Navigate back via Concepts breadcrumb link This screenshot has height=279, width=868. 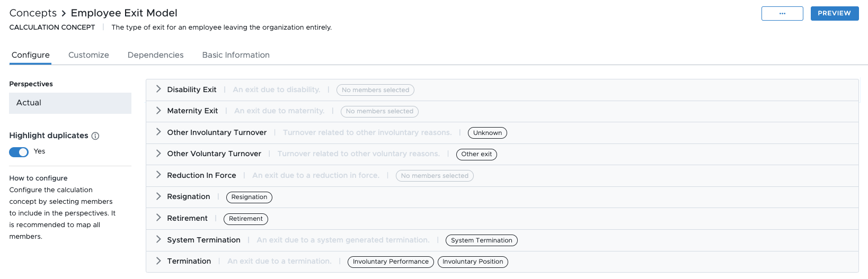tap(33, 13)
